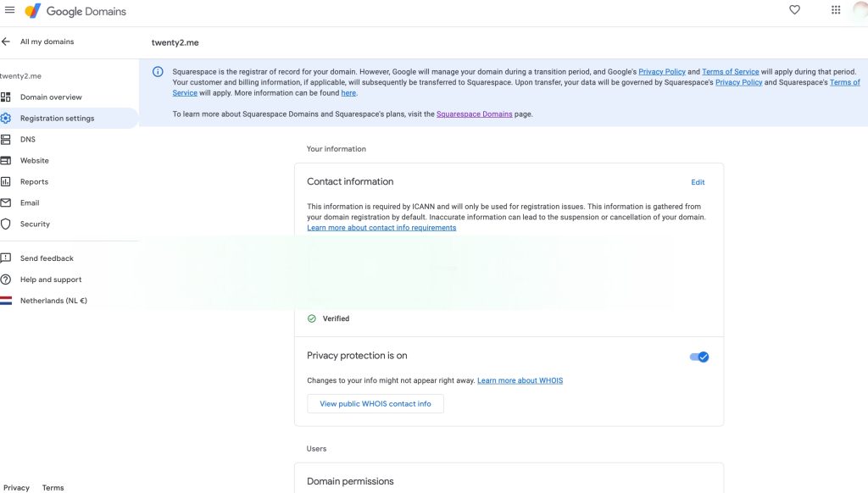The image size is (868, 493).
Task: Visit the Squarespace Domains page link
Action: [475, 114]
